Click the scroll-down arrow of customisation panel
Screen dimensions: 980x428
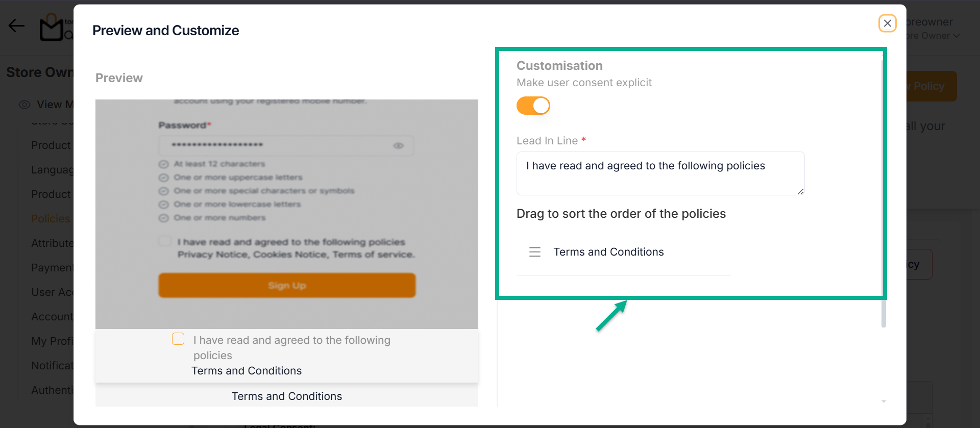pyautogui.click(x=884, y=401)
